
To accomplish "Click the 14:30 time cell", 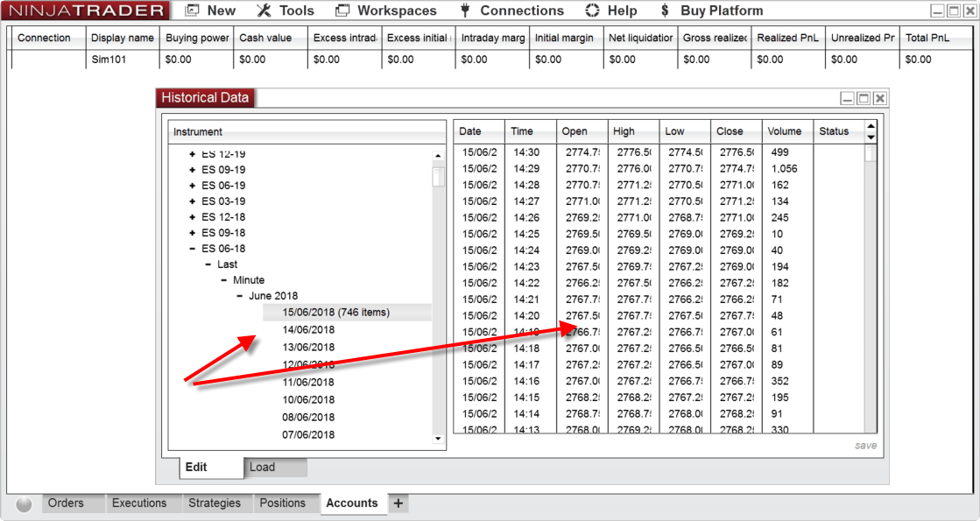I will click(x=526, y=152).
